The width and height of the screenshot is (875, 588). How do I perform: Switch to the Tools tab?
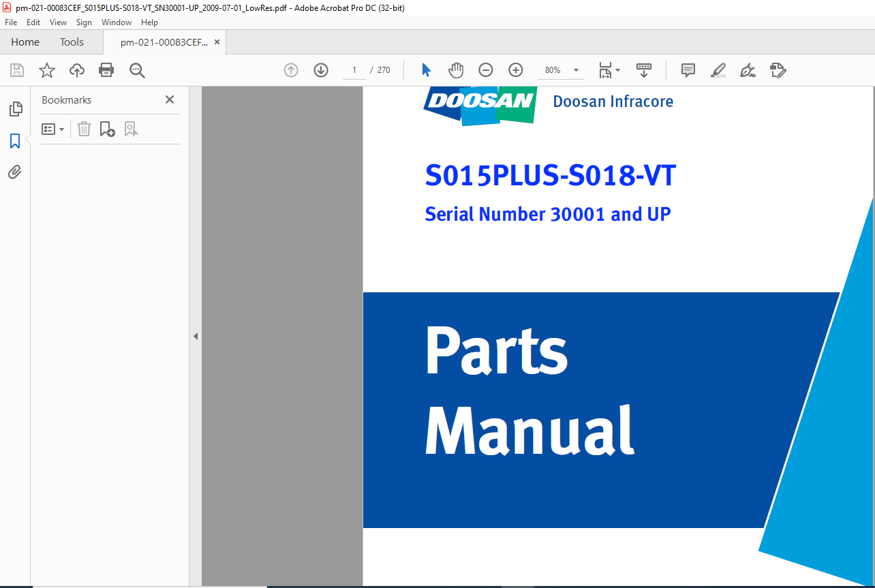[x=72, y=42]
